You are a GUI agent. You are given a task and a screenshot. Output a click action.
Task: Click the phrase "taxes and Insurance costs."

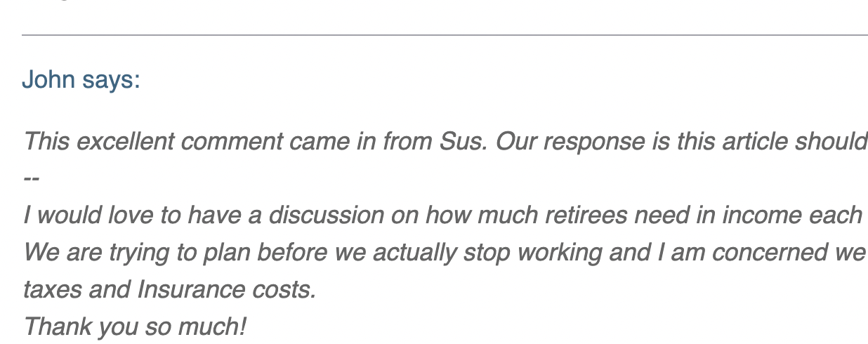point(169,289)
